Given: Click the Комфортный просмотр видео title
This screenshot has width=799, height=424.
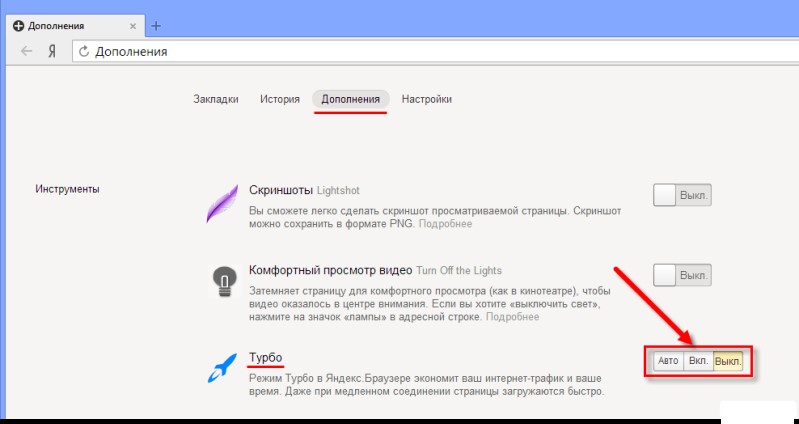Looking at the screenshot, I should coord(330,270).
